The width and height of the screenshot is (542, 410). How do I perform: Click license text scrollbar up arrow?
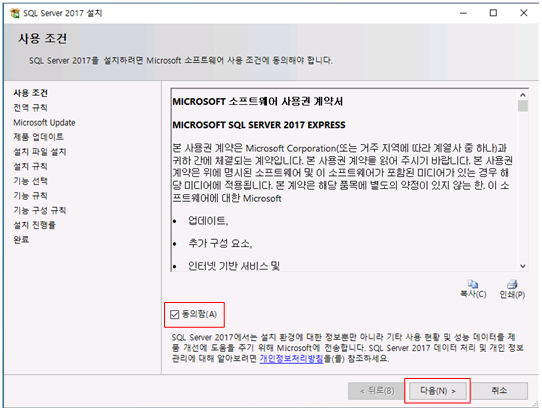tap(523, 95)
